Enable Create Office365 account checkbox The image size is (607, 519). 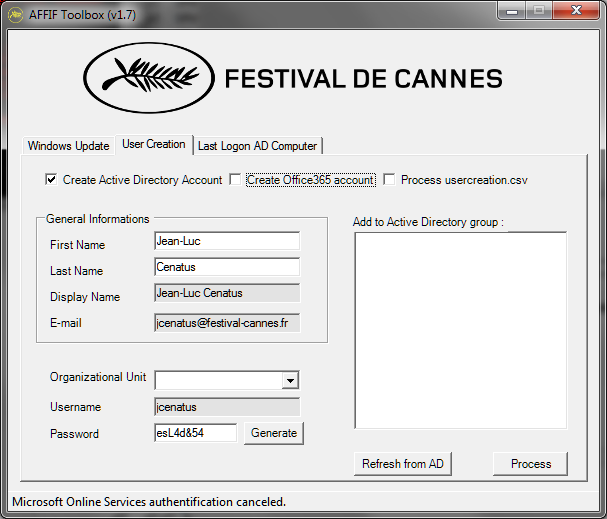pyautogui.click(x=235, y=180)
